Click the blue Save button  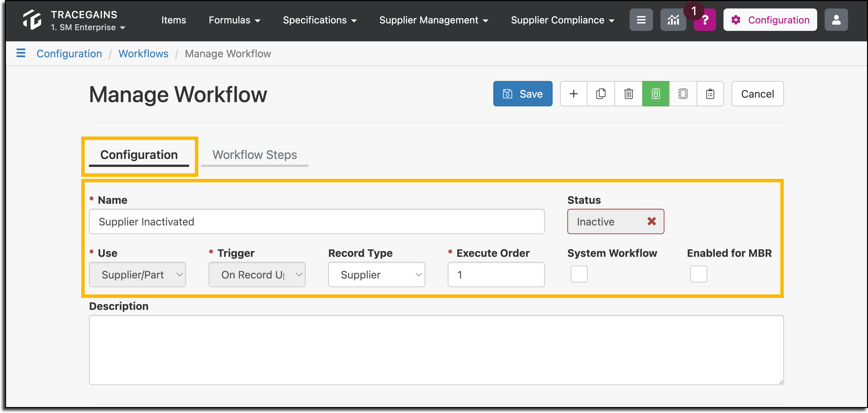523,94
